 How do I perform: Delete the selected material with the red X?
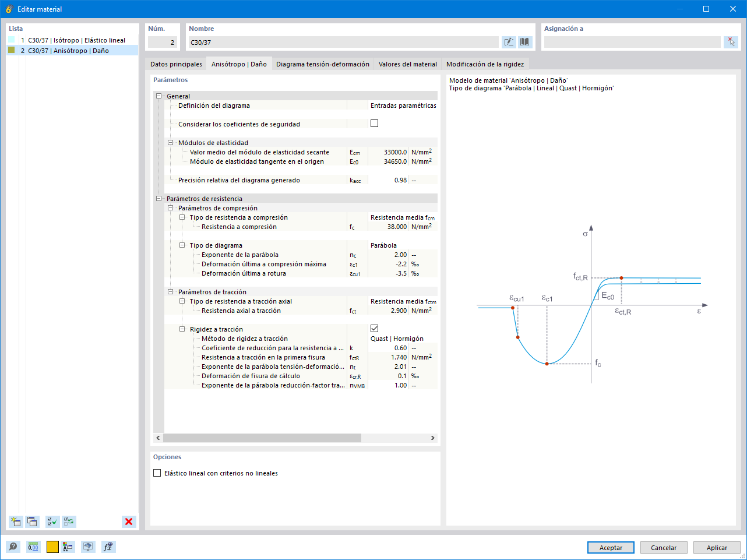click(x=129, y=522)
